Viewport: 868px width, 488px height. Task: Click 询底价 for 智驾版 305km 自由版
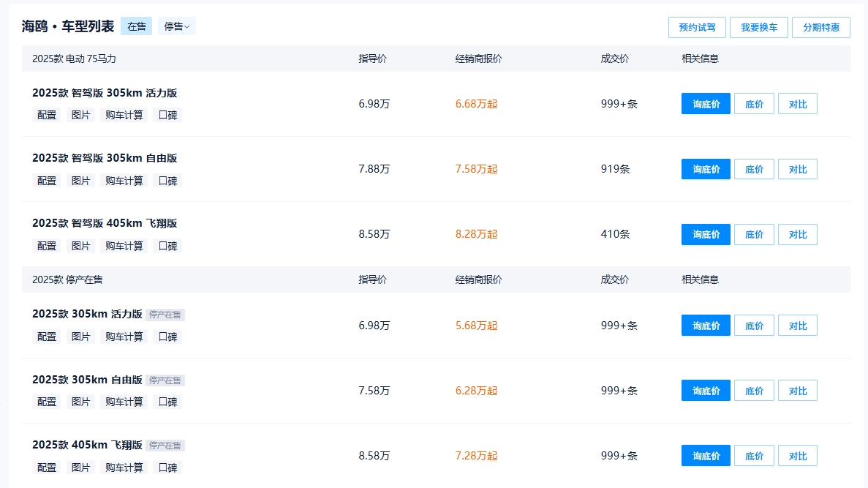click(706, 169)
